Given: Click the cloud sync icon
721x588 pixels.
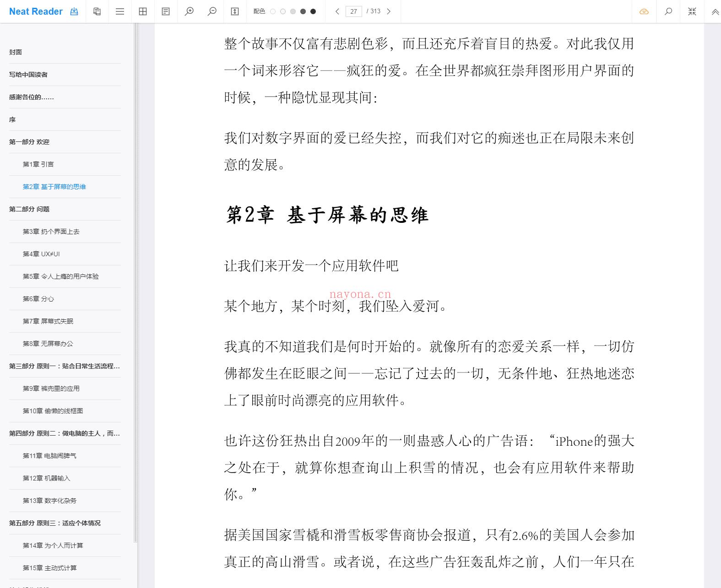Looking at the screenshot, I should pyautogui.click(x=644, y=11).
